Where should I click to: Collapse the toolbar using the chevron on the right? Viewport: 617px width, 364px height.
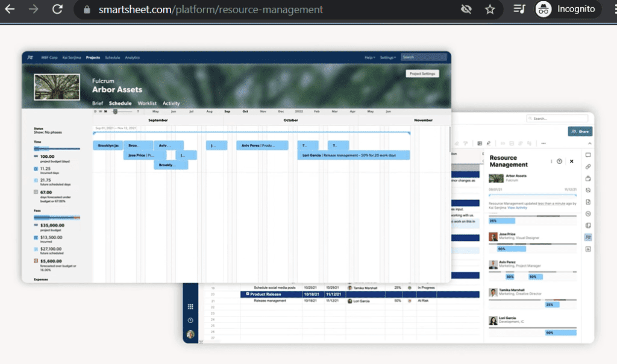pyautogui.click(x=590, y=143)
